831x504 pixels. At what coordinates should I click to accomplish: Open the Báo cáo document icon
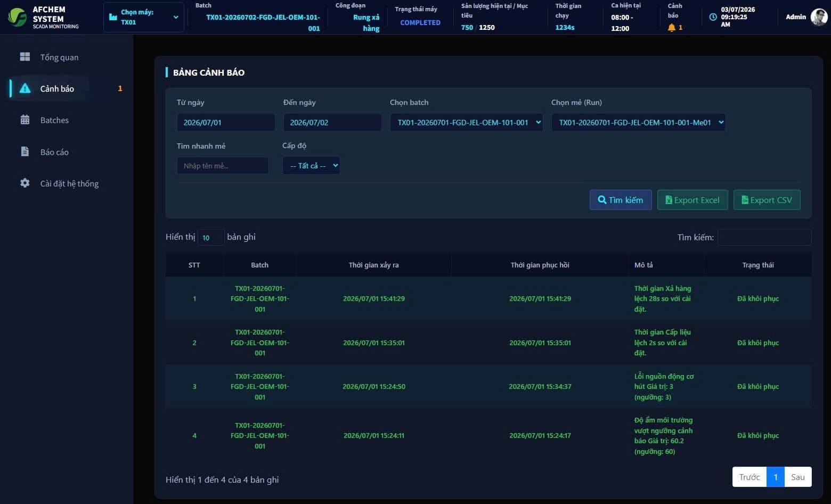(25, 151)
